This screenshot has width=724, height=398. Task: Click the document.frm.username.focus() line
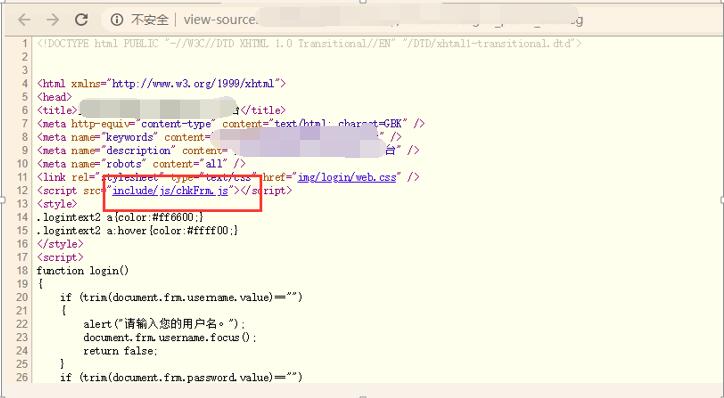[x=170, y=338]
